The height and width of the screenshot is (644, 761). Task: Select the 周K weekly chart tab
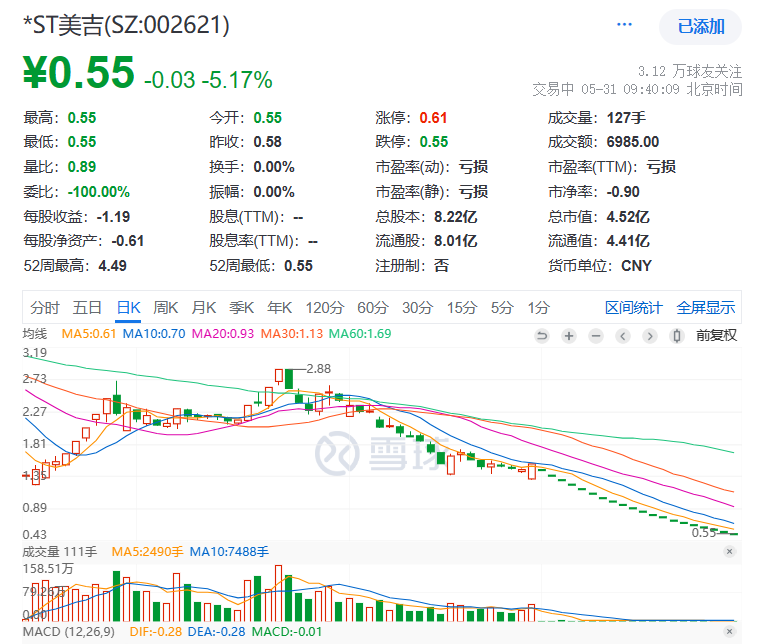pos(166,307)
